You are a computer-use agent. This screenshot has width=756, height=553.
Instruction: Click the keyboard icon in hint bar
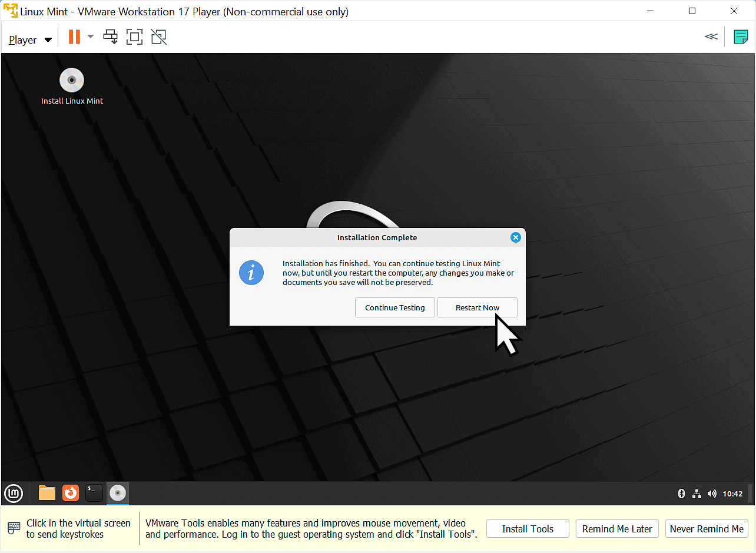tap(14, 529)
